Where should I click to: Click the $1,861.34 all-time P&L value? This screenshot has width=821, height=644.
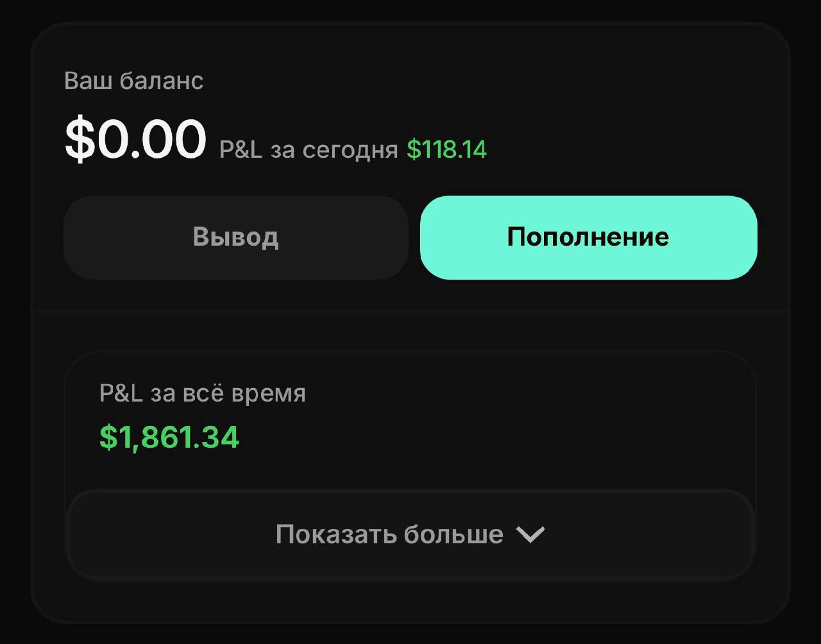pyautogui.click(x=169, y=437)
